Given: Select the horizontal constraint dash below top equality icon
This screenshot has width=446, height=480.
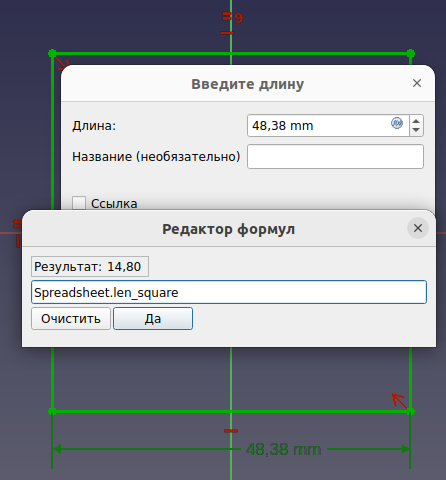Looking at the screenshot, I should point(227,33).
